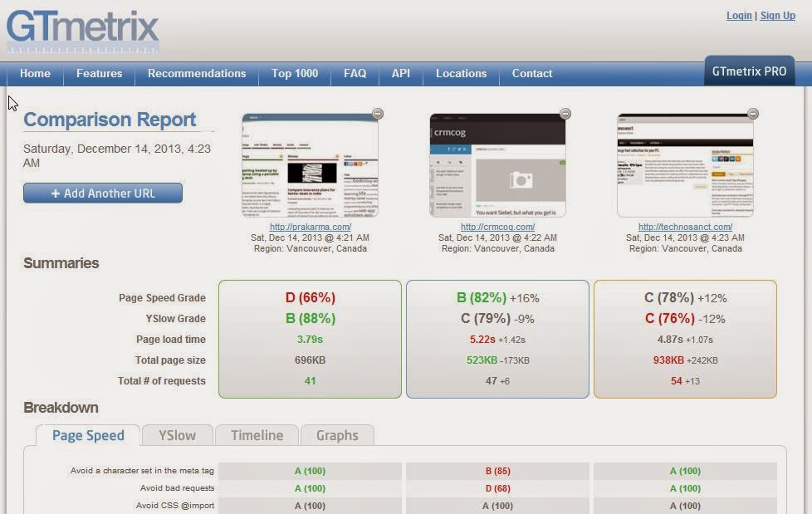This screenshot has height=514, width=812.
Task: Remove the prakarma.com site from comparison
Action: point(377,114)
